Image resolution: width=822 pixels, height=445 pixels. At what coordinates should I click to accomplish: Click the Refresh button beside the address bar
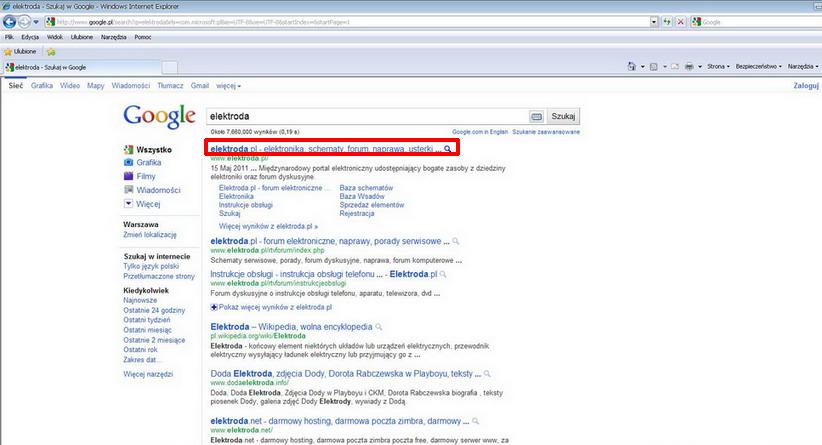coord(667,22)
